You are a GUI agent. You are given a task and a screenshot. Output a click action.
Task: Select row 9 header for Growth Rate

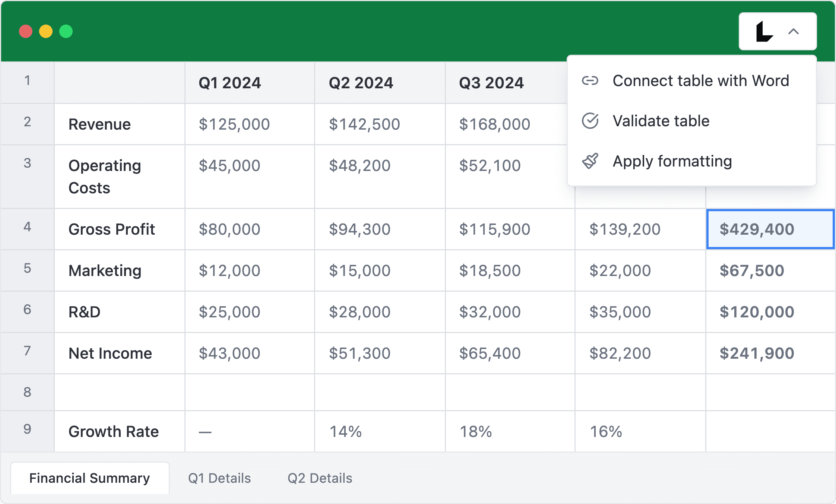point(27,429)
